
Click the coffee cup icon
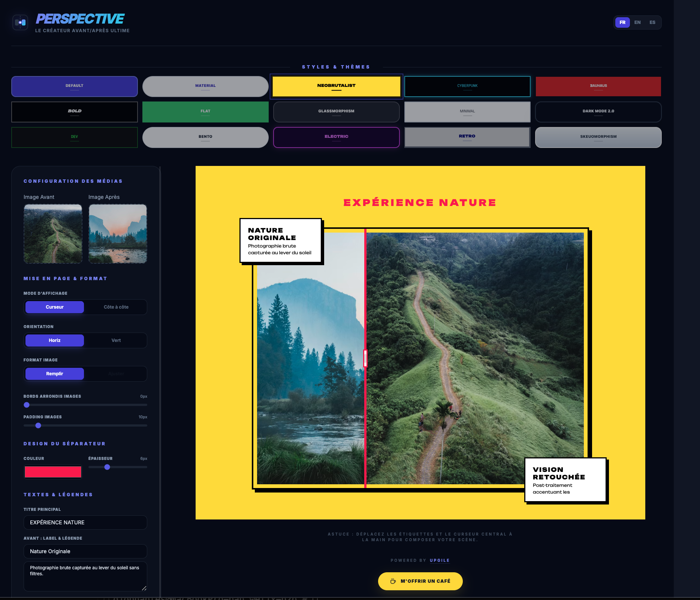click(393, 581)
